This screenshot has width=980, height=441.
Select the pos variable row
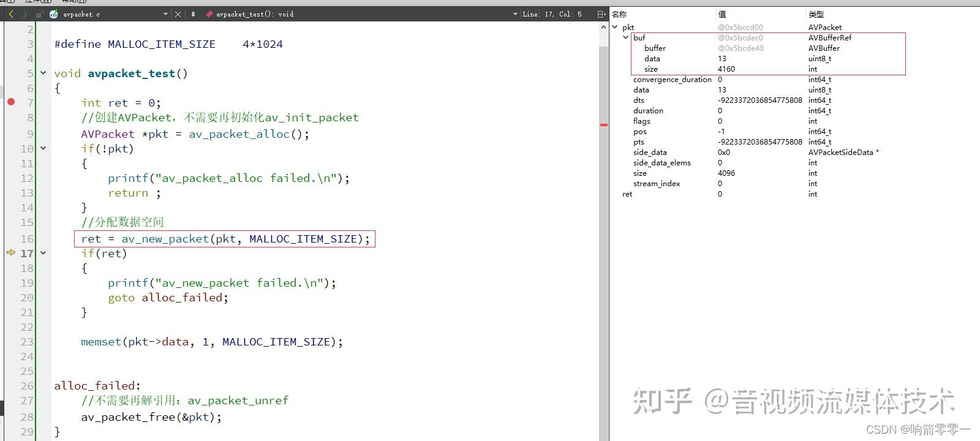(794, 131)
